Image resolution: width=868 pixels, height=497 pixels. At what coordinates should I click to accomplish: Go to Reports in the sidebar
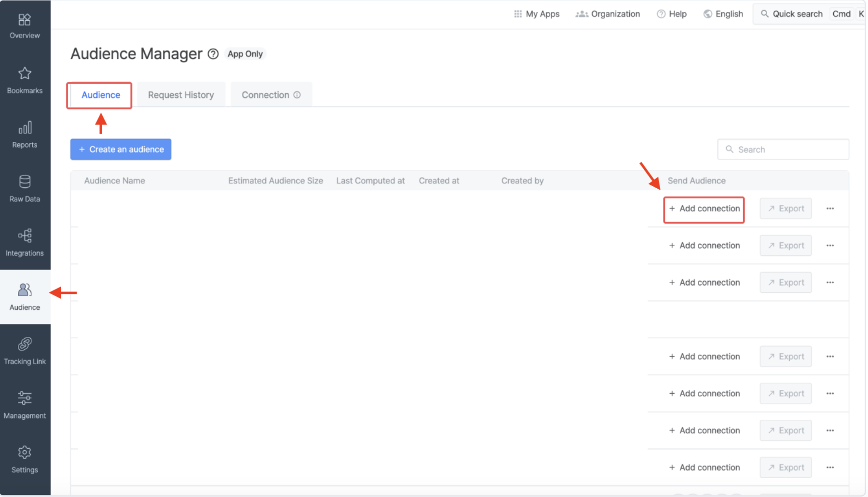click(25, 135)
